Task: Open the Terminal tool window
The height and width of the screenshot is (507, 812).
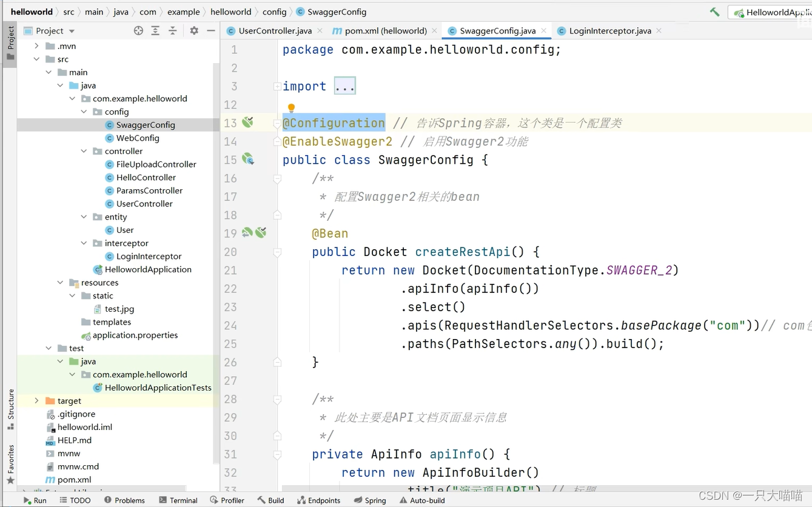Action: (178, 500)
